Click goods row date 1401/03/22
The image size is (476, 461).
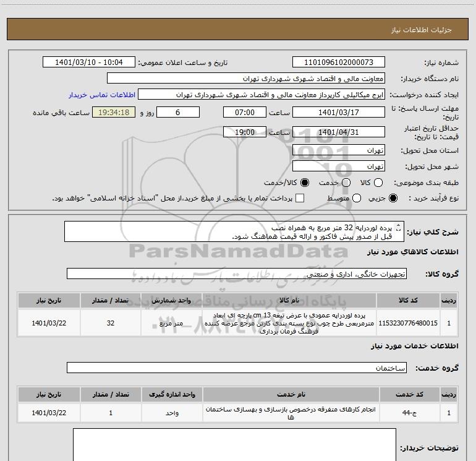click(49, 323)
